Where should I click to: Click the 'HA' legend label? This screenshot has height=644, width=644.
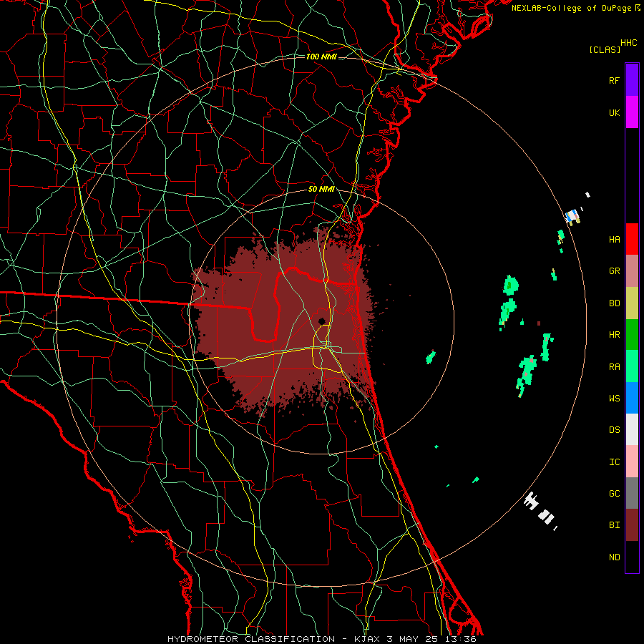(614, 240)
